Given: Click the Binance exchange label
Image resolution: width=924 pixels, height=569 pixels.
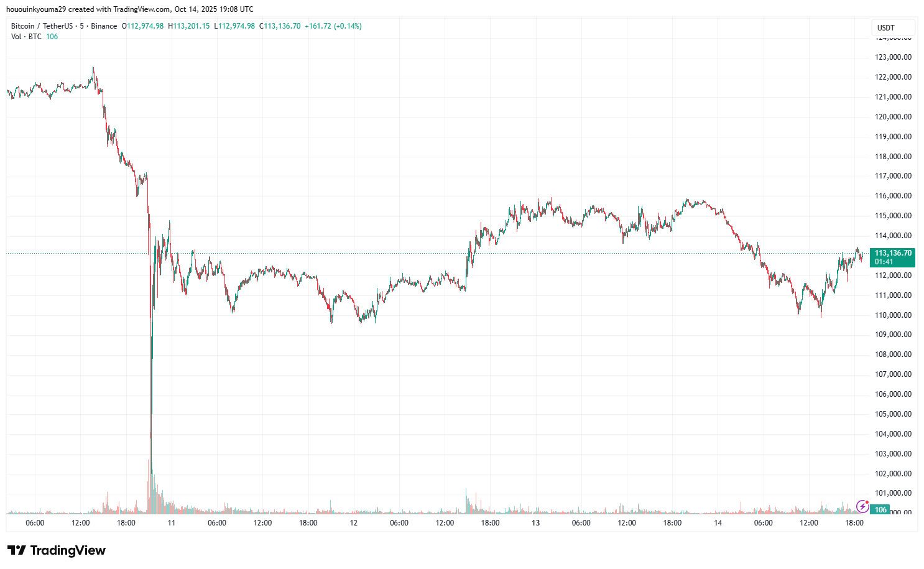Looking at the screenshot, I should (103, 26).
